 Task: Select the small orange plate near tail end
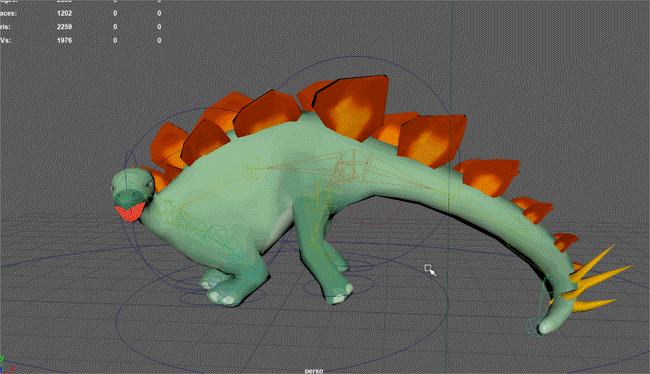click(565, 241)
